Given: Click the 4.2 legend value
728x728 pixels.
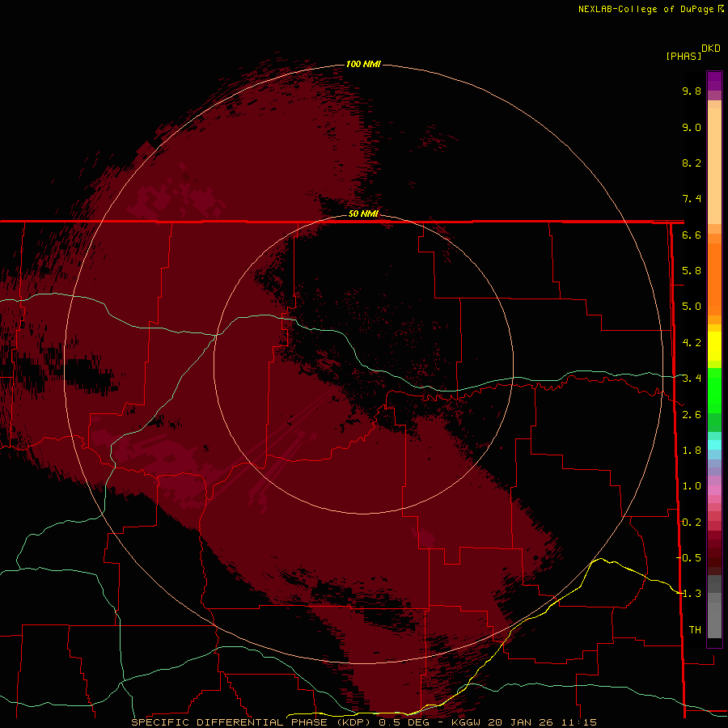Looking at the screenshot, I should point(692,343).
